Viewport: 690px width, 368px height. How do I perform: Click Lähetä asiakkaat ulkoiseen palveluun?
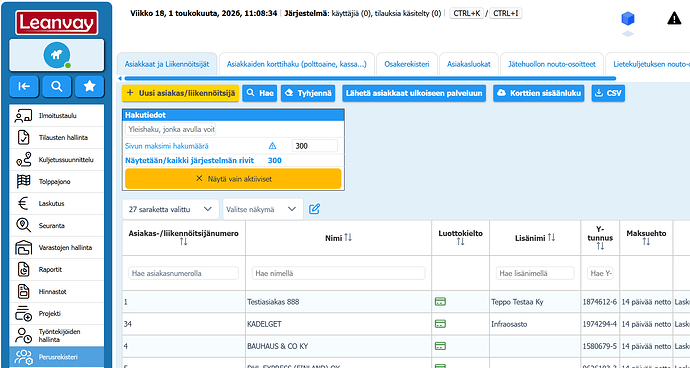pos(414,93)
